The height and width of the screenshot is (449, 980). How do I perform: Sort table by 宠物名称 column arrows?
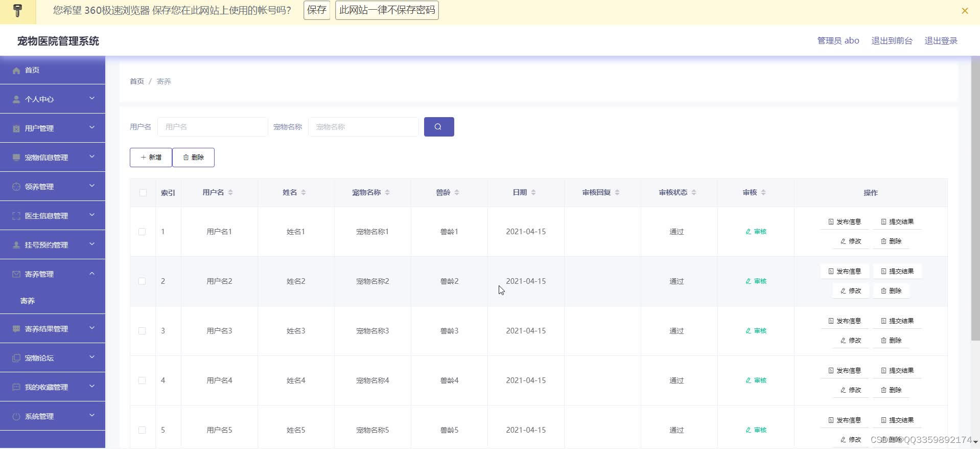(387, 192)
